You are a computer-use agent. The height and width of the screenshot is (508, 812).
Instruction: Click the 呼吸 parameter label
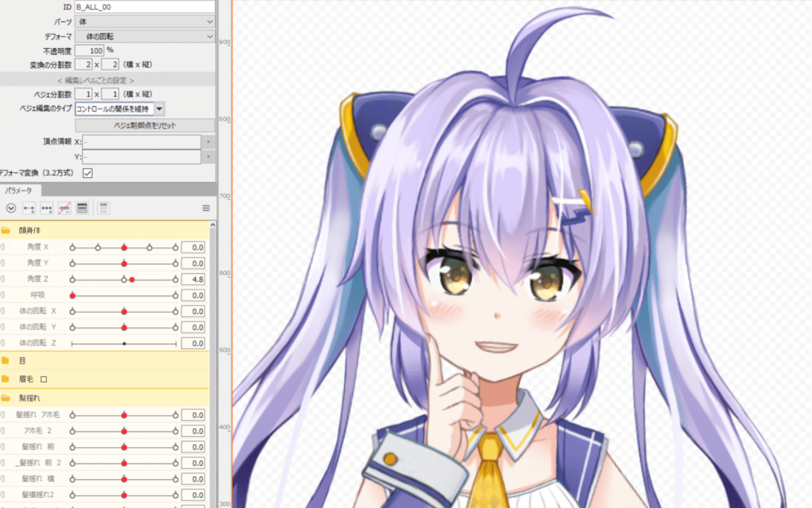click(38, 295)
